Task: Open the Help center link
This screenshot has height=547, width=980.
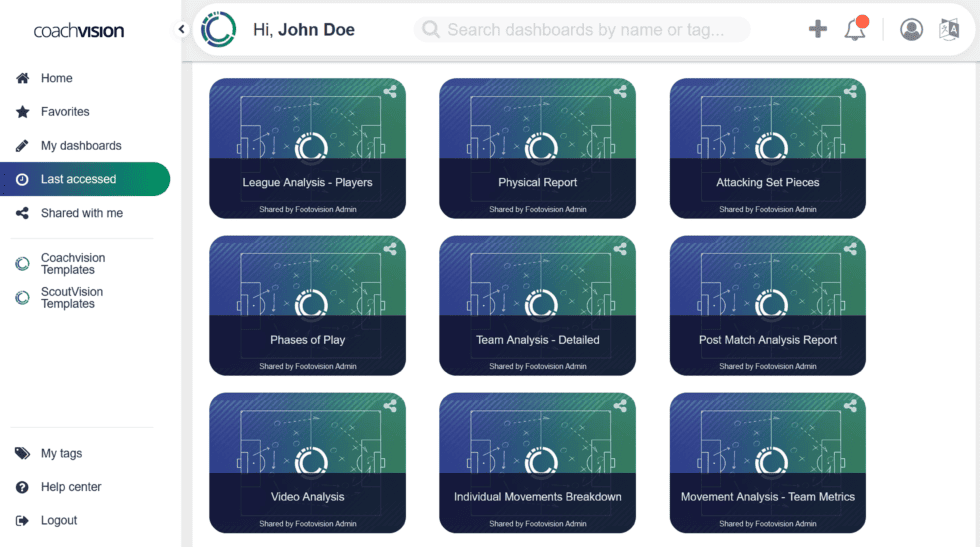Action: point(71,487)
